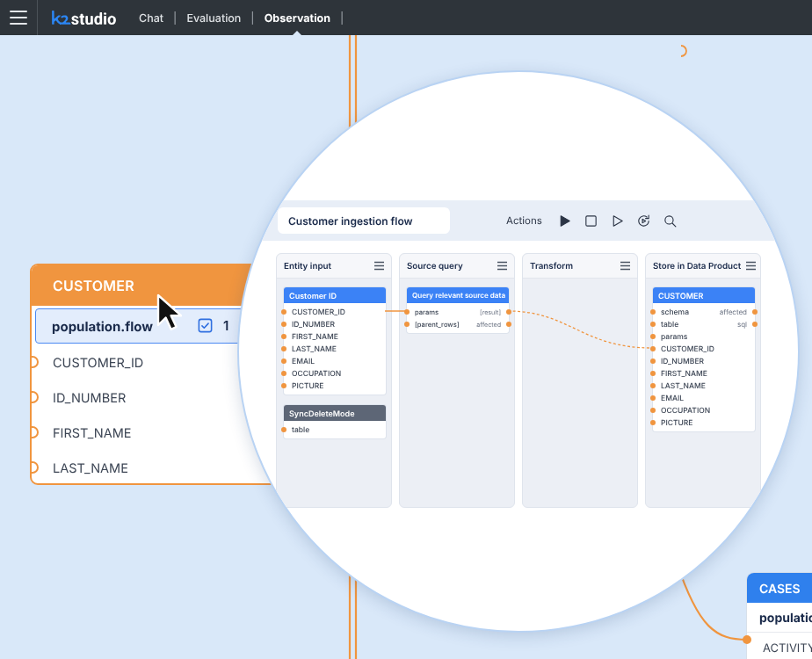
Task: Click LAST_NAME port in Customer ID actor
Action: click(284, 349)
